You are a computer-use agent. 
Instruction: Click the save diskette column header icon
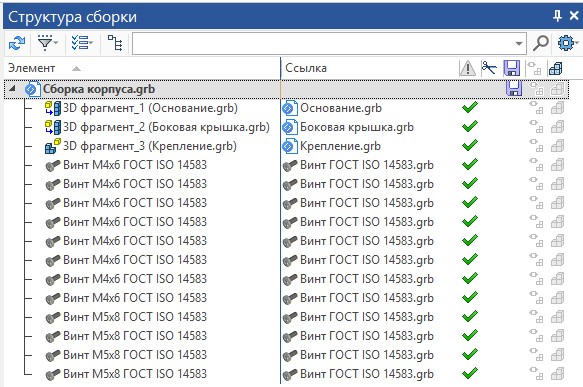tap(512, 68)
